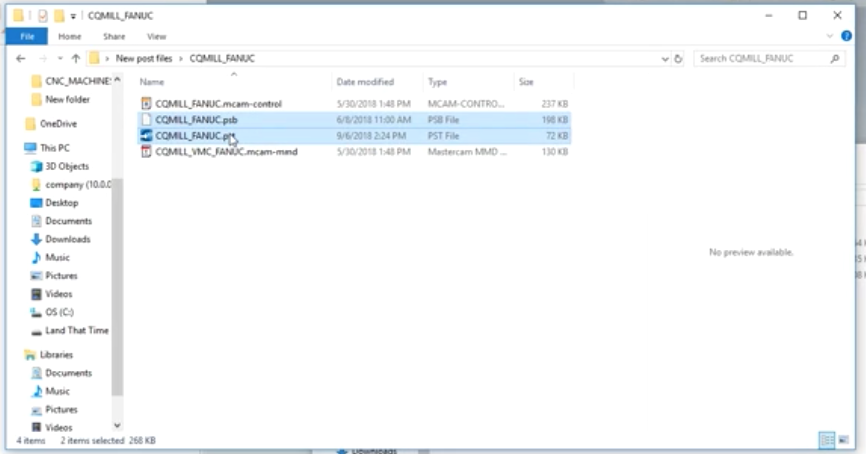The height and width of the screenshot is (454, 866).
Task: Click the 6/8/2018 11:00 AM date cell
Action: (x=374, y=120)
